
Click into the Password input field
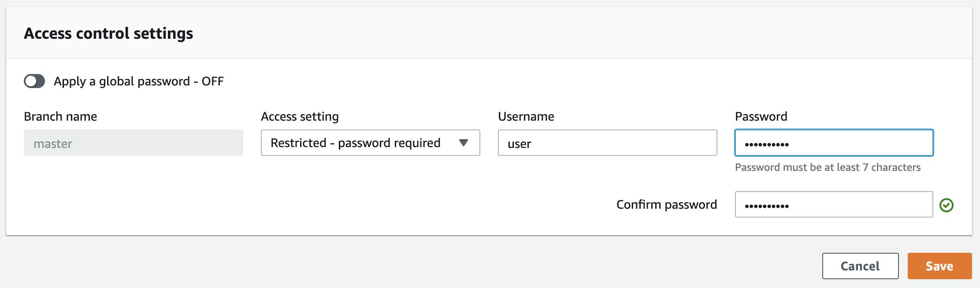(834, 143)
